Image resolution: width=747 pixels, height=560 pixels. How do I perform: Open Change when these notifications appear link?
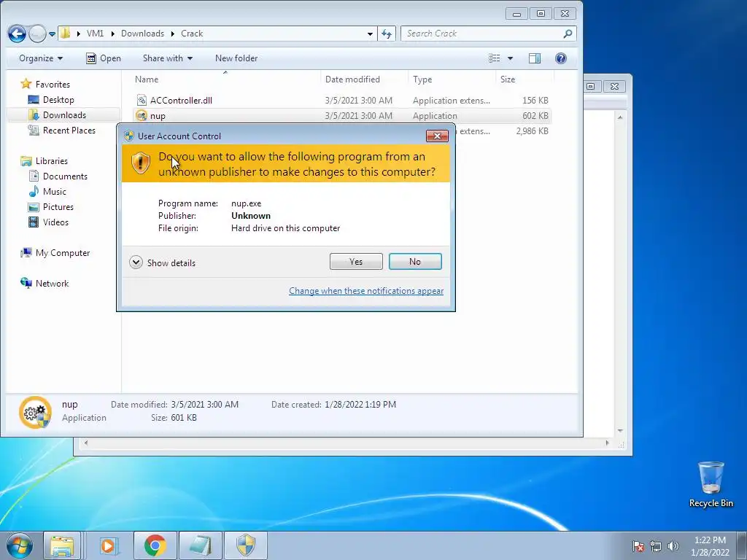coord(366,291)
